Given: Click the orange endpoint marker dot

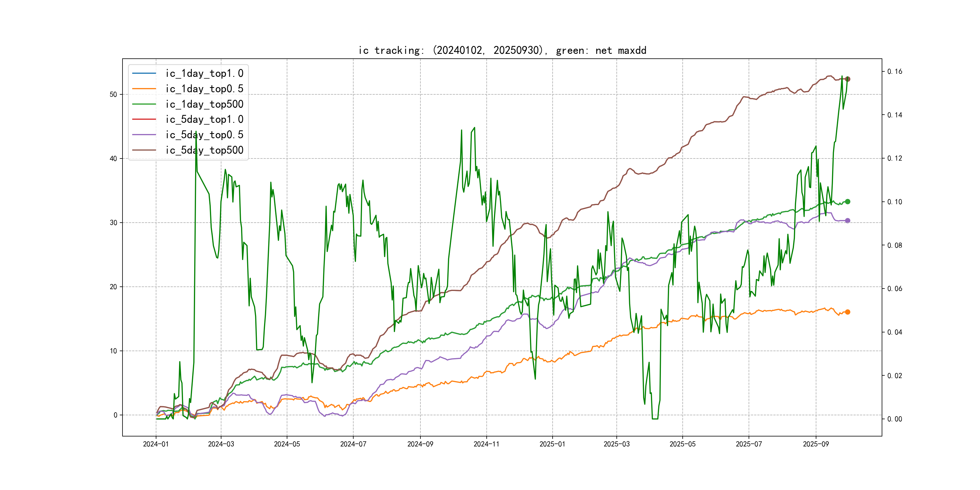Looking at the screenshot, I should (x=848, y=312).
